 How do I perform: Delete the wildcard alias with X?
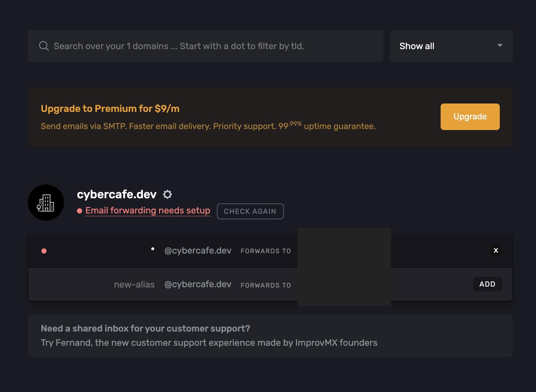(x=496, y=250)
